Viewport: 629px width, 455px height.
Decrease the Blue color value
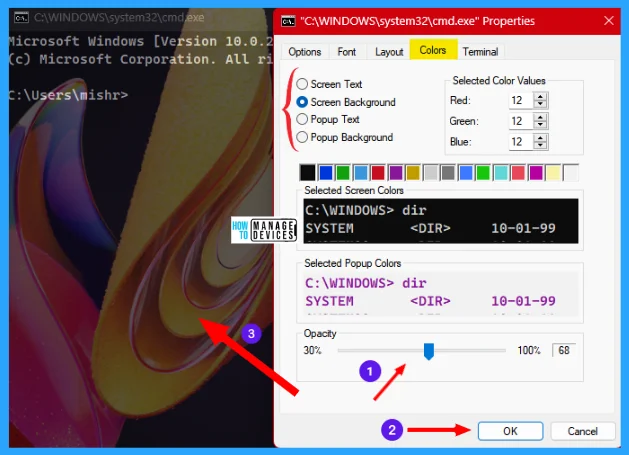pyautogui.click(x=540, y=145)
